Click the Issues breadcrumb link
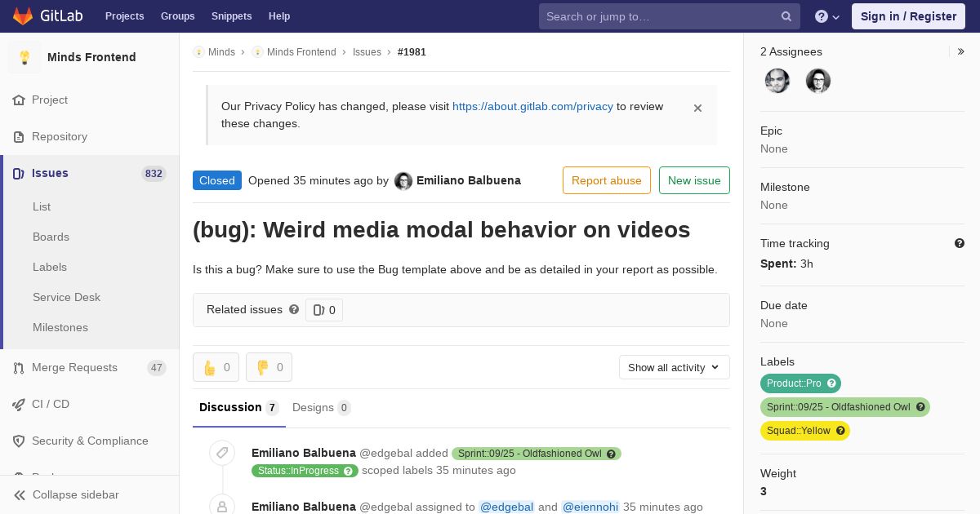Image resolution: width=980 pixels, height=514 pixels. coord(367,52)
